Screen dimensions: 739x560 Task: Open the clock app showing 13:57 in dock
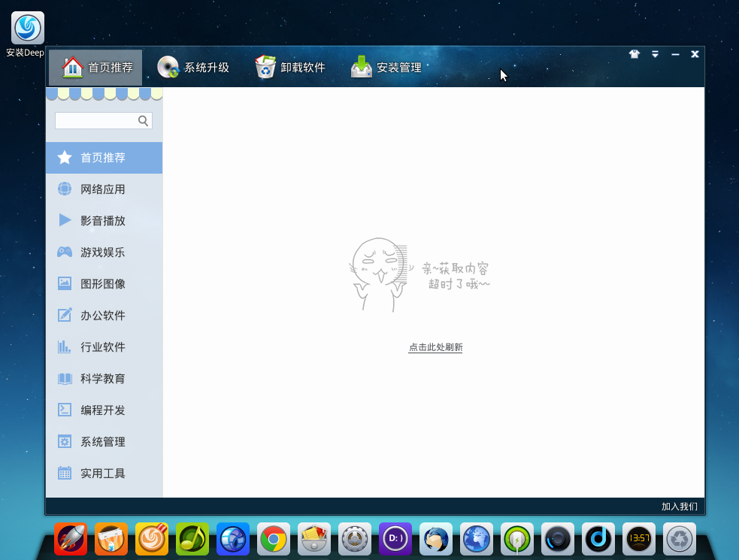[x=638, y=539]
